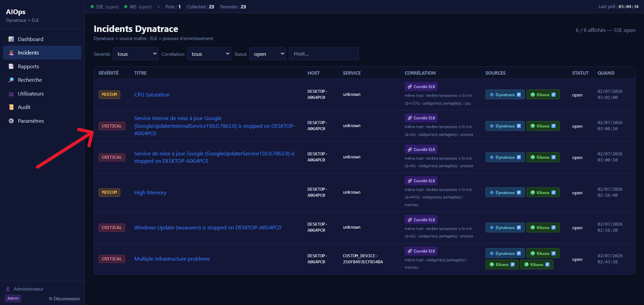Click the QUAND column header

[606, 73]
